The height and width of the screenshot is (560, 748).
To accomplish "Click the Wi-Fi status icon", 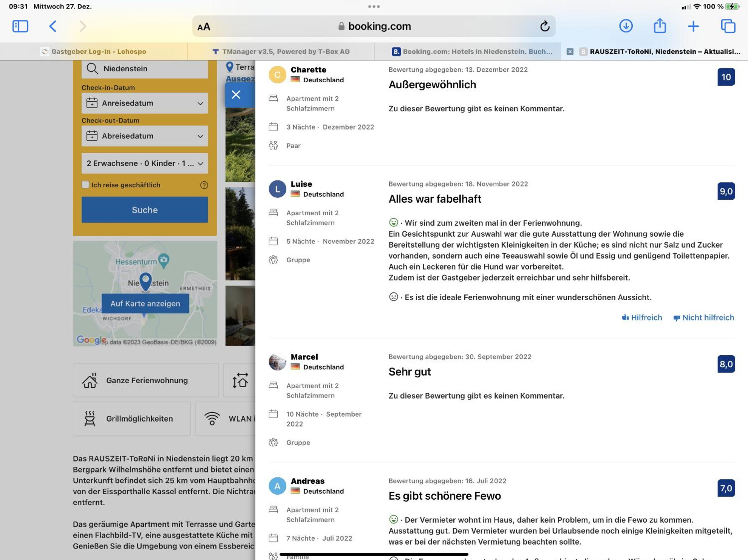I will pyautogui.click(x=697, y=6).
